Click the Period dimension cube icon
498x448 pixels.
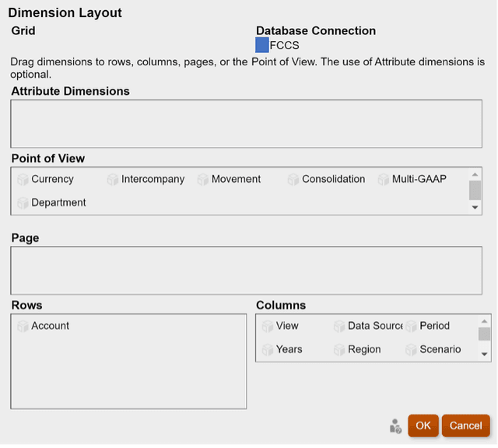click(411, 326)
